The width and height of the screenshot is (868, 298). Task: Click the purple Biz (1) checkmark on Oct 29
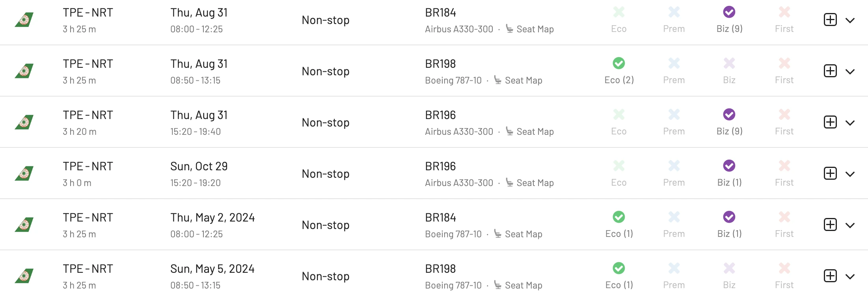(x=729, y=166)
